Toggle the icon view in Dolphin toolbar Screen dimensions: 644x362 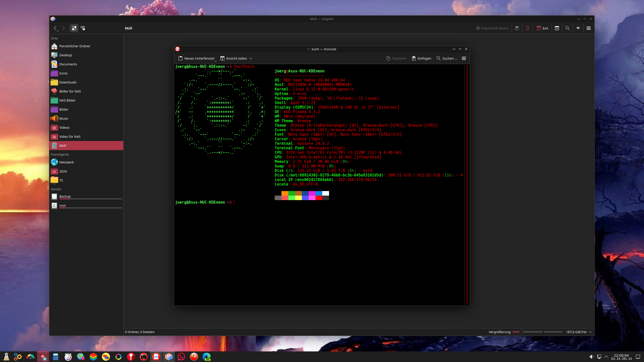(74, 28)
